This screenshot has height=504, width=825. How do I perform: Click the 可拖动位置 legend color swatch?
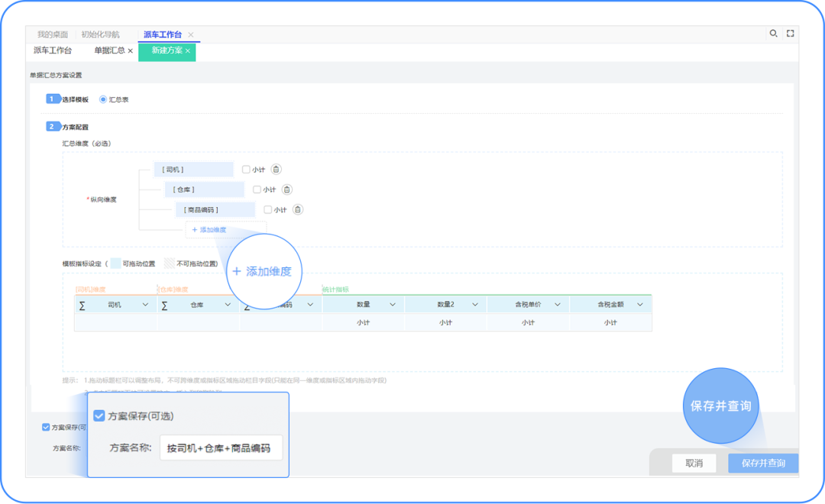coord(116,263)
